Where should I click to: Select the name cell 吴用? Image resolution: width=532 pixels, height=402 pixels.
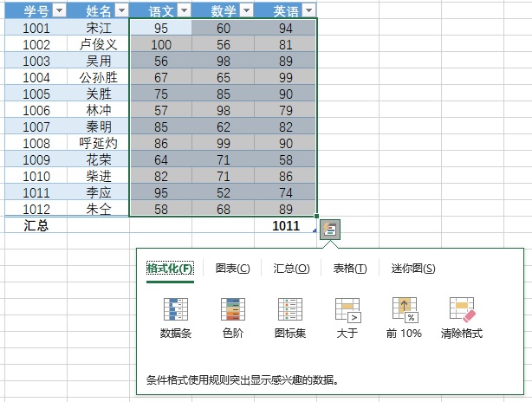coord(98,61)
